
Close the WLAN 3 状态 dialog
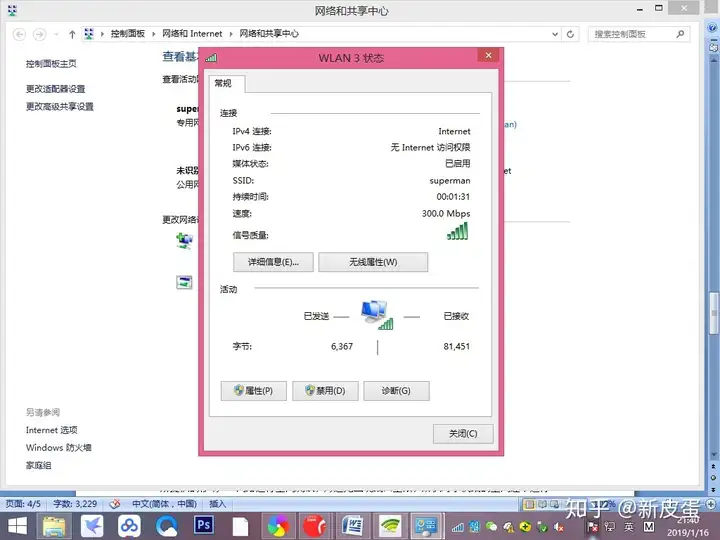click(489, 56)
